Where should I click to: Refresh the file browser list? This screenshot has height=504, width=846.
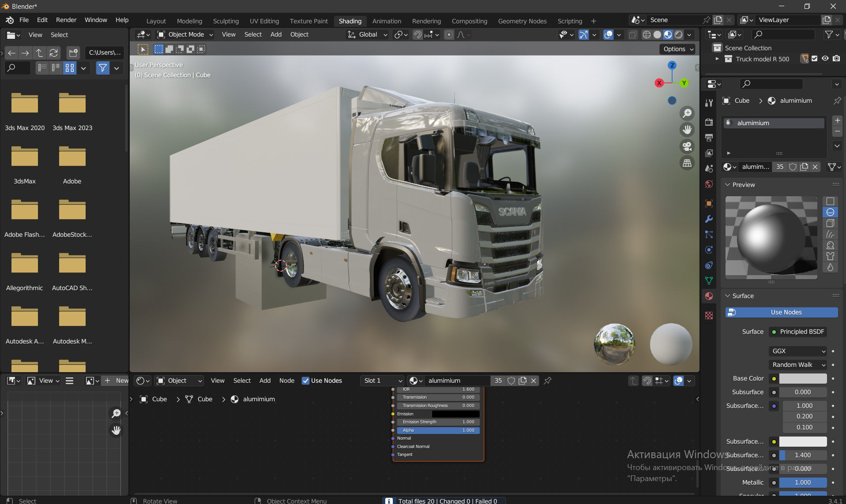(x=53, y=53)
